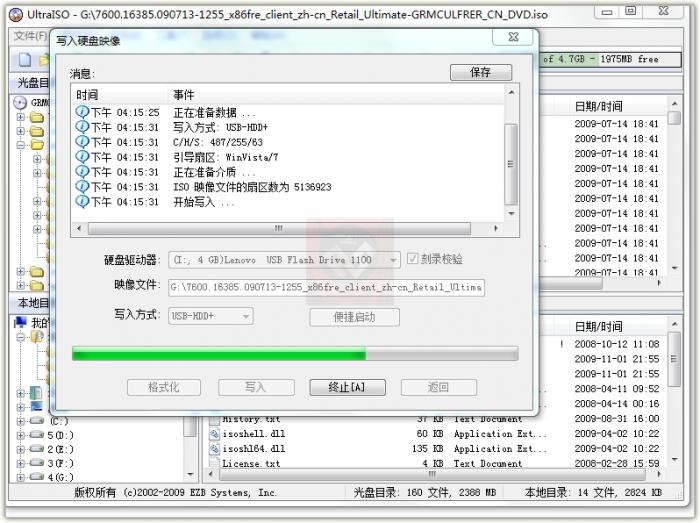Click the 返回 button

(438, 387)
